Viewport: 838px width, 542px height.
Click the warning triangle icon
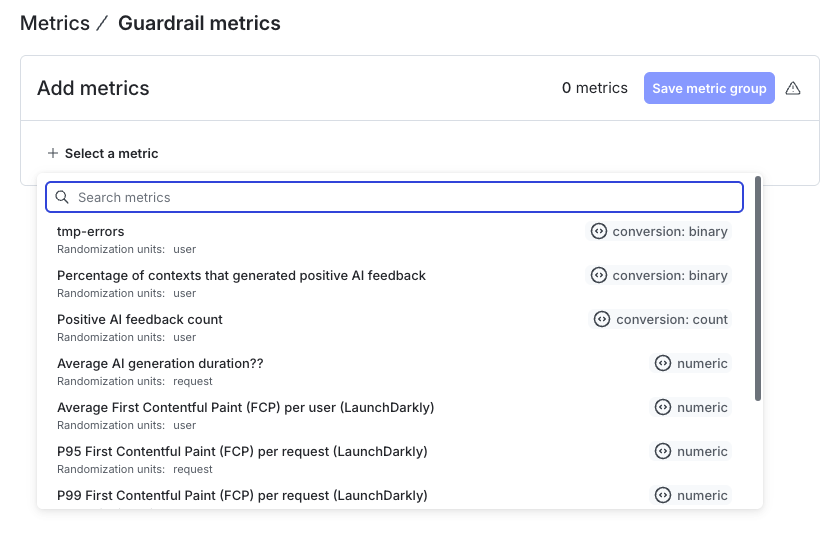point(793,88)
